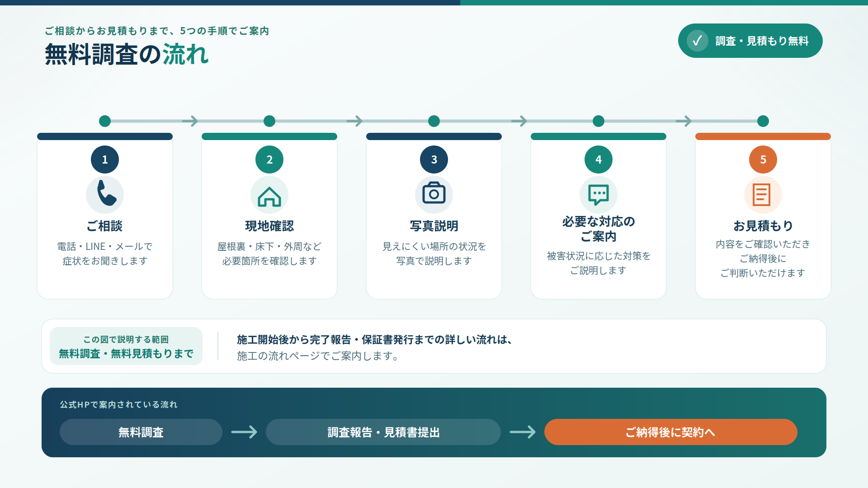
Task: Click the number 1 step circle
Action: tap(105, 160)
